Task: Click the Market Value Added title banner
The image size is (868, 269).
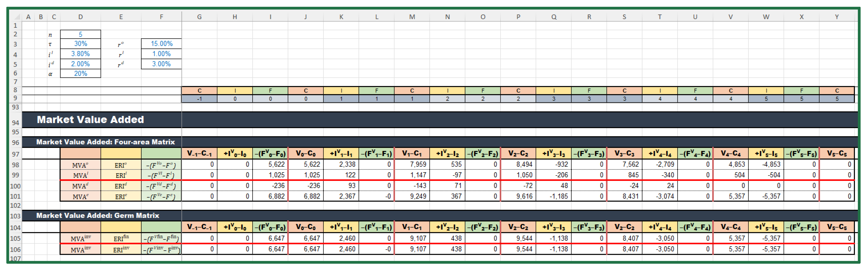Action: click(x=90, y=120)
